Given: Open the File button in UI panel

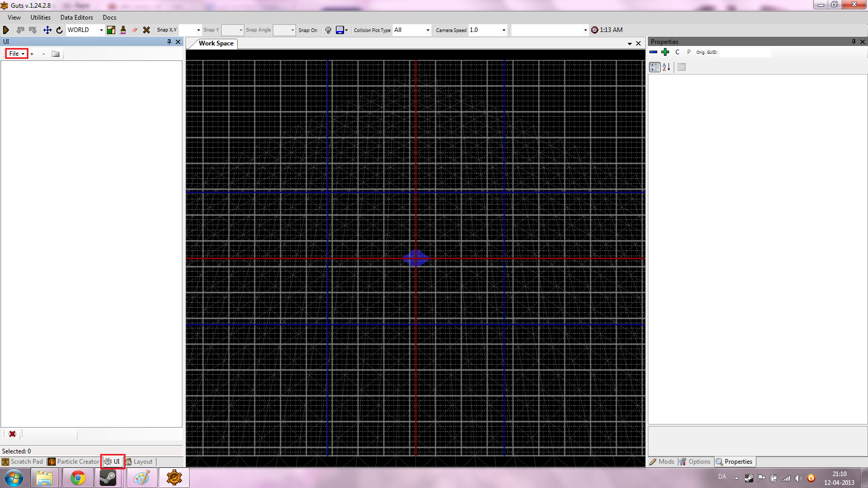Looking at the screenshot, I should [17, 54].
